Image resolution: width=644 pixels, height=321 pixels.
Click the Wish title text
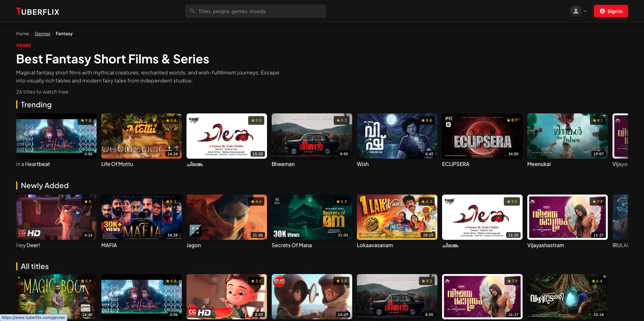[x=363, y=164]
